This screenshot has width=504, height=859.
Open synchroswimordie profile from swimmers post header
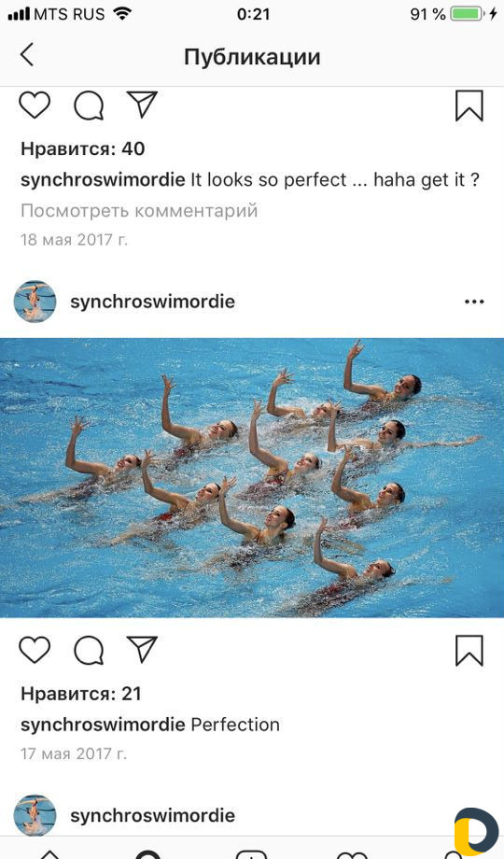point(152,302)
